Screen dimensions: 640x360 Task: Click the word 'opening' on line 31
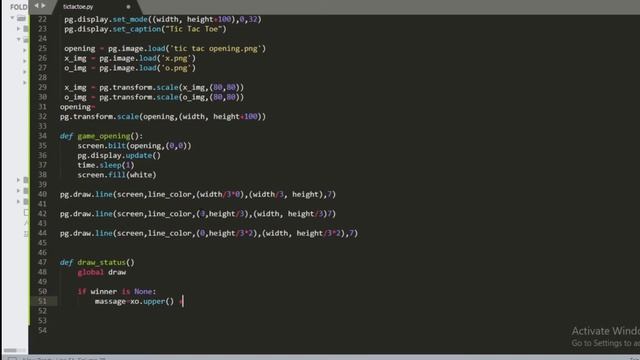coord(75,107)
